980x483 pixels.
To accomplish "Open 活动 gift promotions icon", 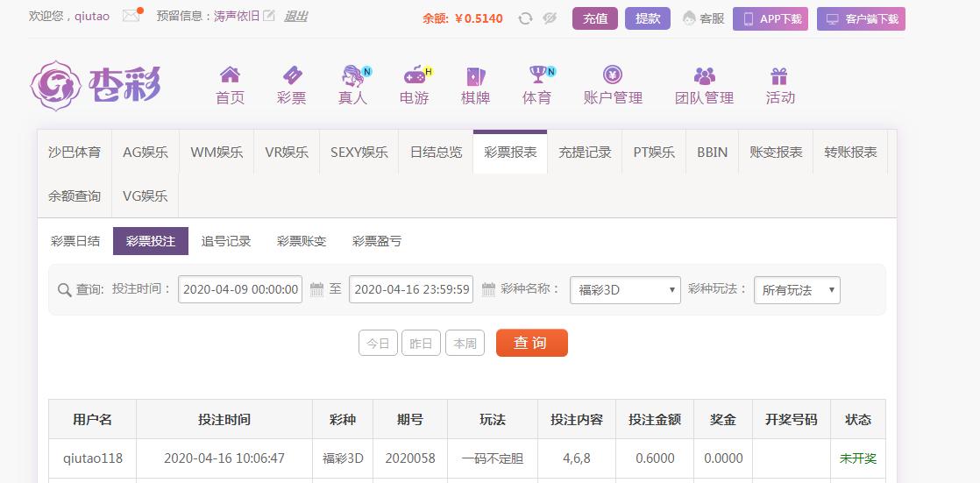I will pyautogui.click(x=778, y=76).
